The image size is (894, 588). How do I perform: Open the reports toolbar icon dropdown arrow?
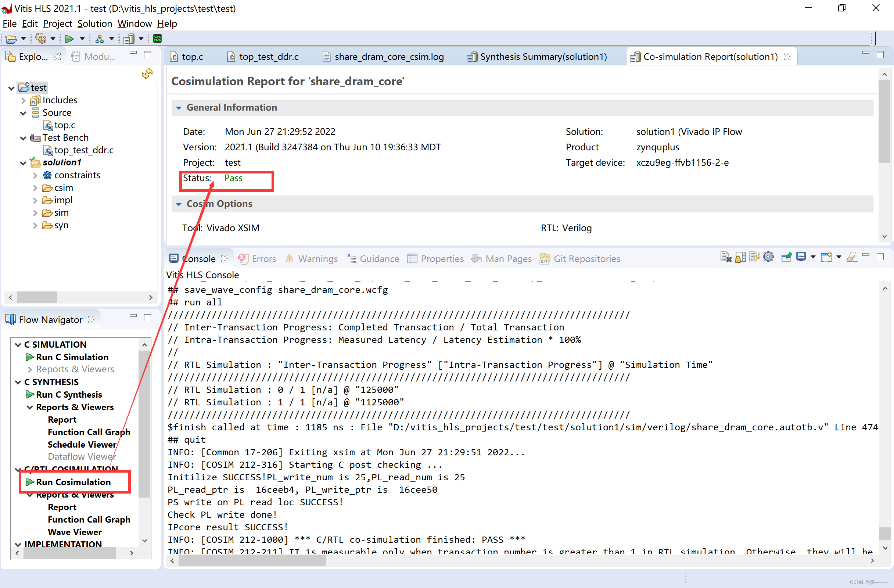point(141,39)
